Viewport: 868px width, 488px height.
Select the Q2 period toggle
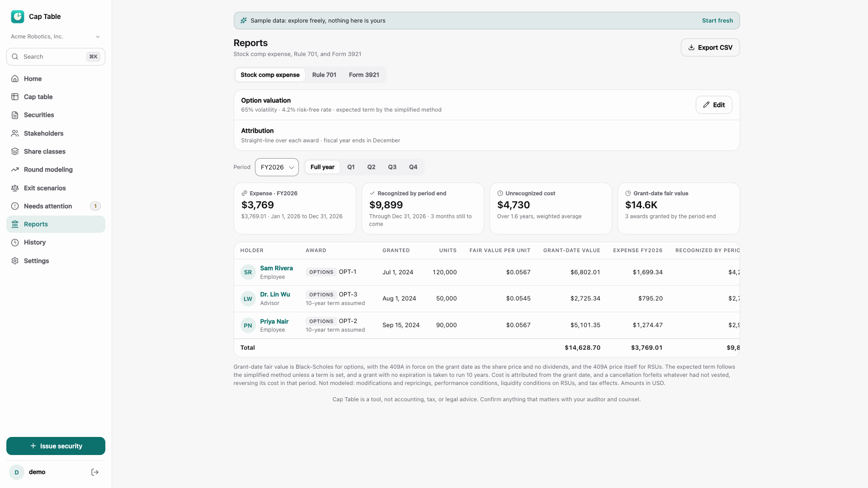tap(371, 167)
